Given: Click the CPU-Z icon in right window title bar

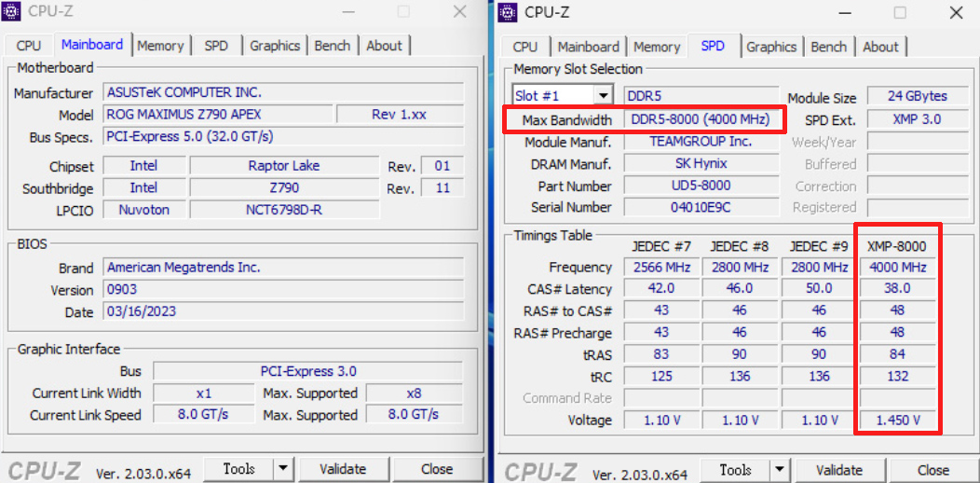Looking at the screenshot, I should pos(508,12).
